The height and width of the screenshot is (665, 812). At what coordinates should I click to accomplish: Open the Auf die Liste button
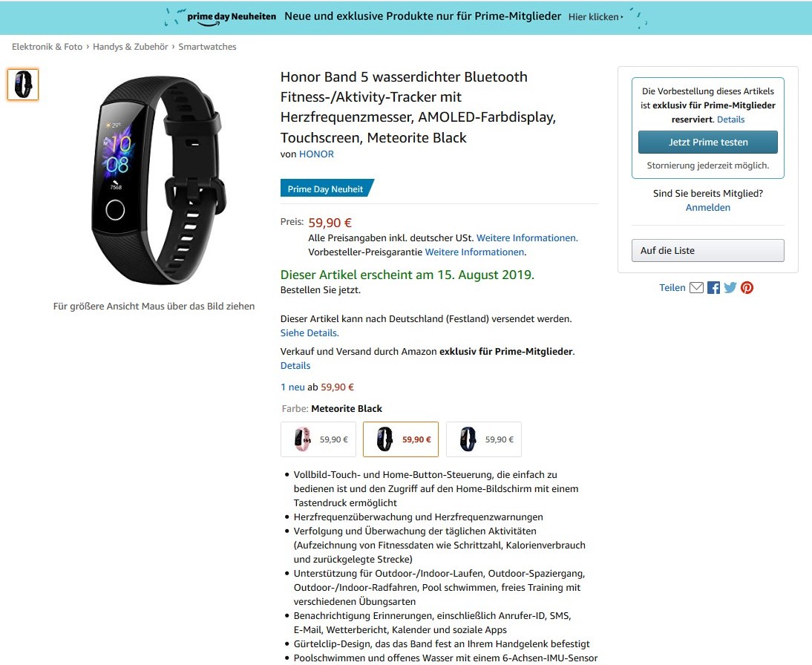pyautogui.click(x=708, y=251)
